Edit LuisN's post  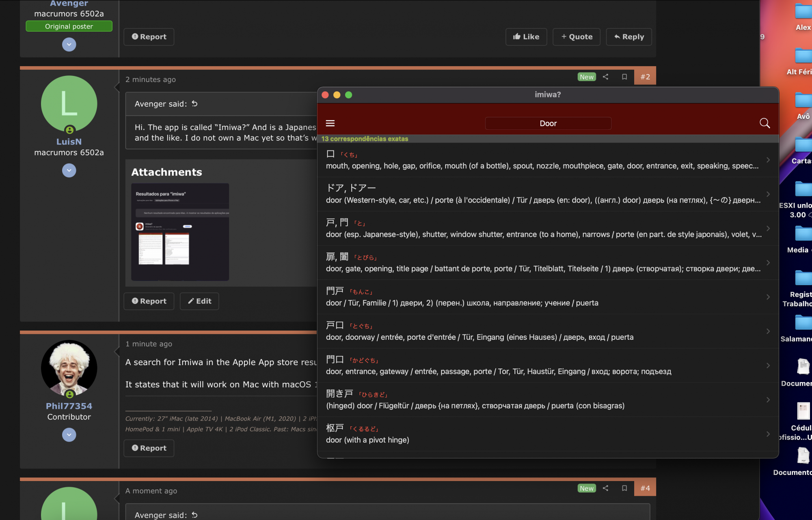(199, 301)
